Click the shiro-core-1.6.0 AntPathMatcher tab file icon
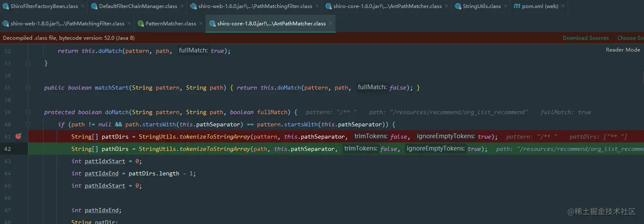The image size is (644, 224). pyautogui.click(x=328, y=6)
